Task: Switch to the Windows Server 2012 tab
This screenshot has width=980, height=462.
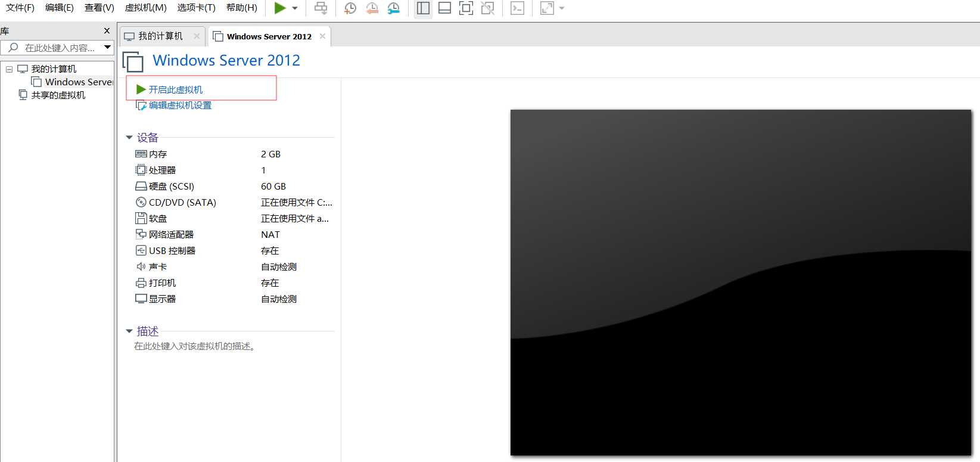Action: pos(269,36)
